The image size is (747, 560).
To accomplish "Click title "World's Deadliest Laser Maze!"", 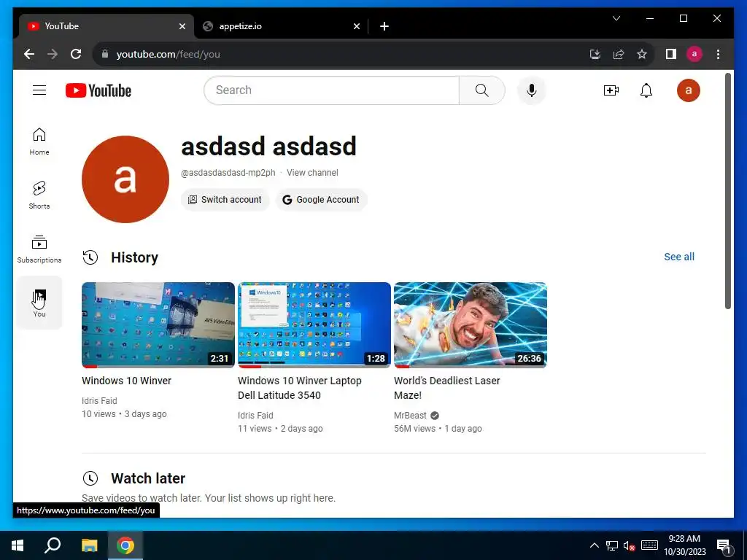I will pyautogui.click(x=447, y=388).
